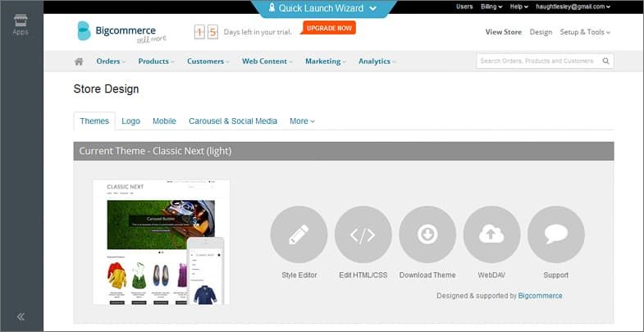
Task: Click the Users link
Action: click(464, 7)
